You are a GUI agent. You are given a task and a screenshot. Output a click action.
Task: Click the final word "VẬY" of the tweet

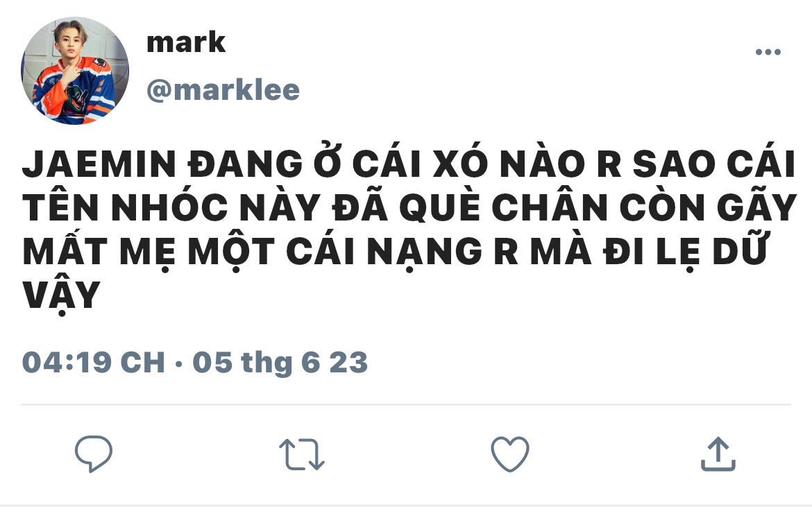(x=61, y=295)
